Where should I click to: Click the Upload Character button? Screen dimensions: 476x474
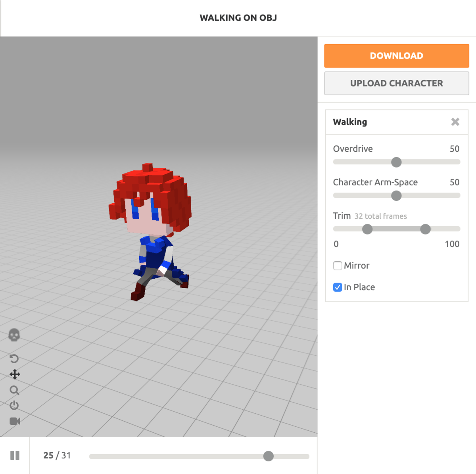tap(396, 83)
